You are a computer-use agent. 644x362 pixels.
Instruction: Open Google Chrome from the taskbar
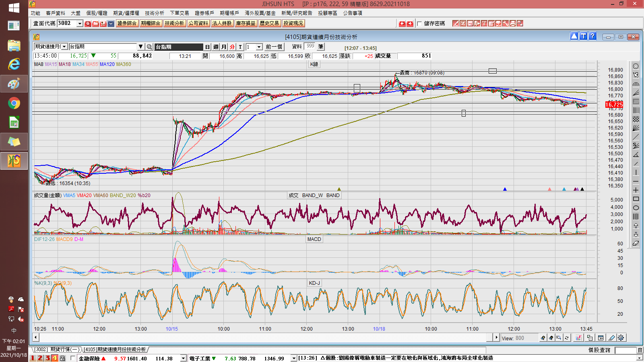click(14, 103)
